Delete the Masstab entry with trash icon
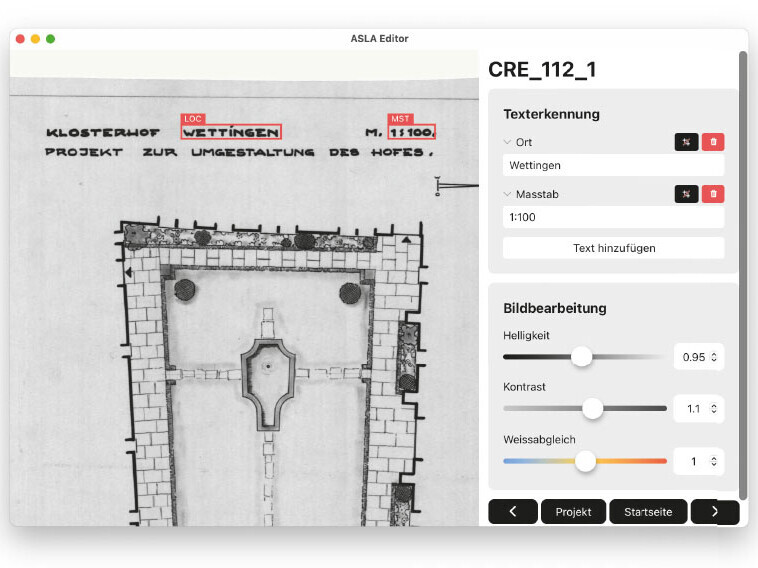Viewport: 758px width, 568px height. coord(713,194)
